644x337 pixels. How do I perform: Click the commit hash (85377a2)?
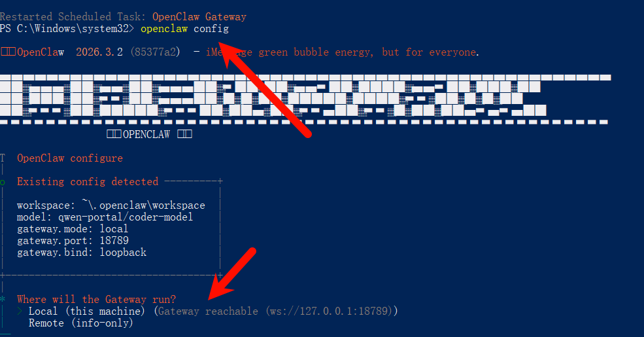coord(155,52)
